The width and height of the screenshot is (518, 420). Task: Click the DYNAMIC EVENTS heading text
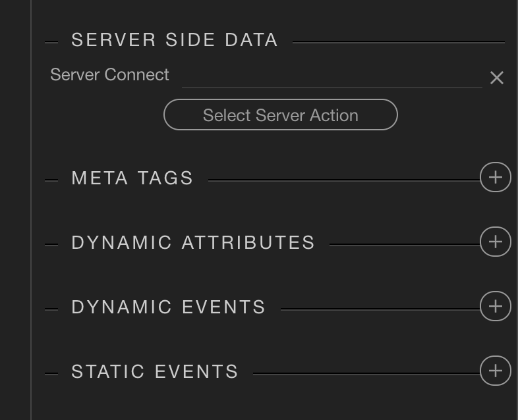tap(168, 307)
